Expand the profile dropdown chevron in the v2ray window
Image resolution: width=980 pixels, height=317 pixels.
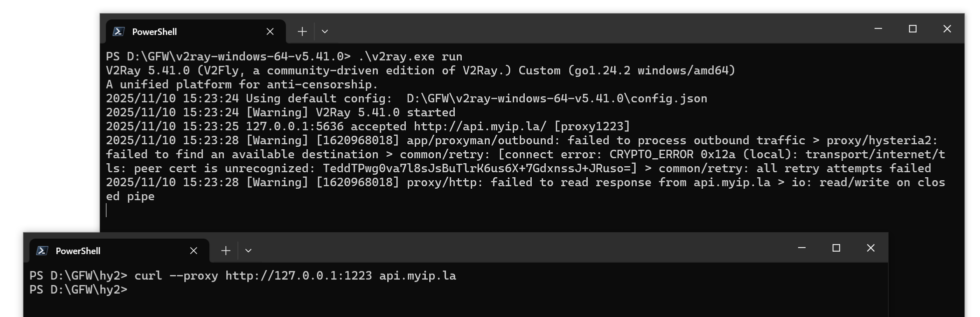coord(325,31)
